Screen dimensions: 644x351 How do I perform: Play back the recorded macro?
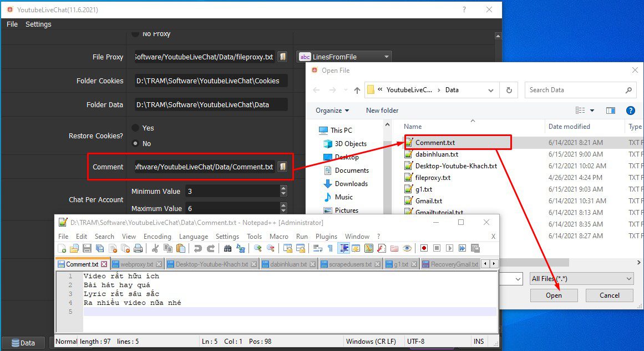click(449, 248)
